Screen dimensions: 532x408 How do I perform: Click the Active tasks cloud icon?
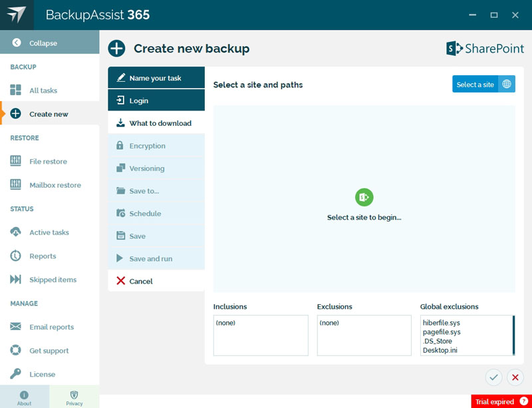15,232
